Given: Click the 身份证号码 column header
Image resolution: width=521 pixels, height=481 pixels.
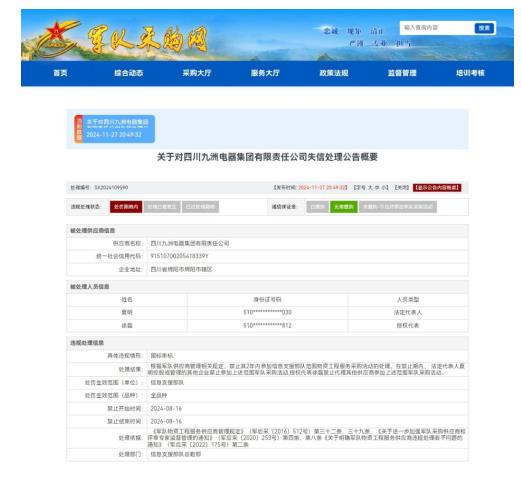Looking at the screenshot, I should (x=267, y=300).
